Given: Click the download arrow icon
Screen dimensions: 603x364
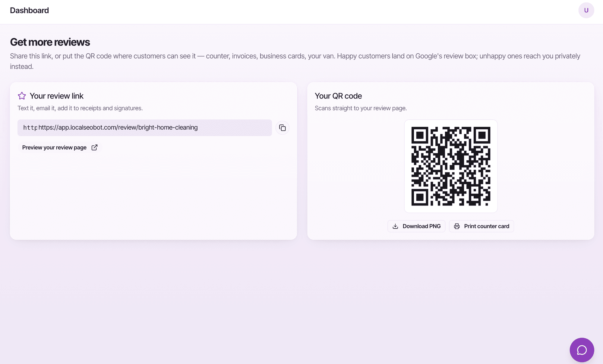Looking at the screenshot, I should (x=395, y=226).
